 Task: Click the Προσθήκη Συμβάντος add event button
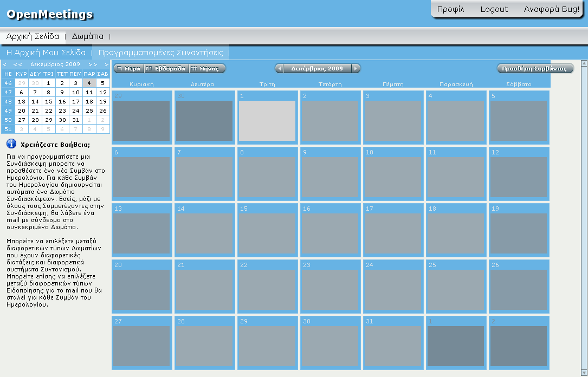pos(535,69)
